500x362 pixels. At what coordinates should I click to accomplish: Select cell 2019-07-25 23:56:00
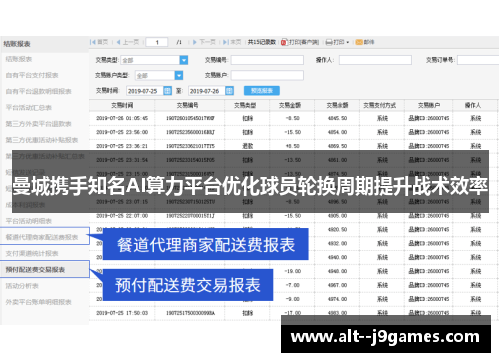[x=122, y=132]
